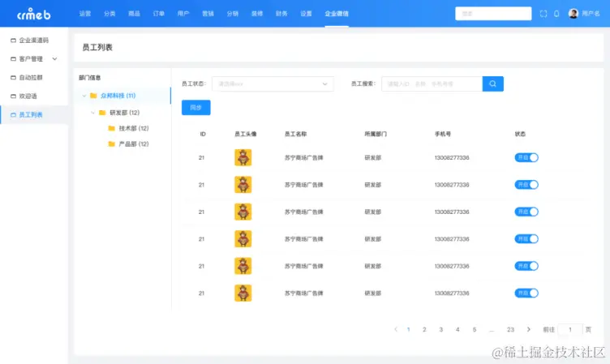
Task: Click pagination ellipsis to jump pages
Action: pos(492,330)
